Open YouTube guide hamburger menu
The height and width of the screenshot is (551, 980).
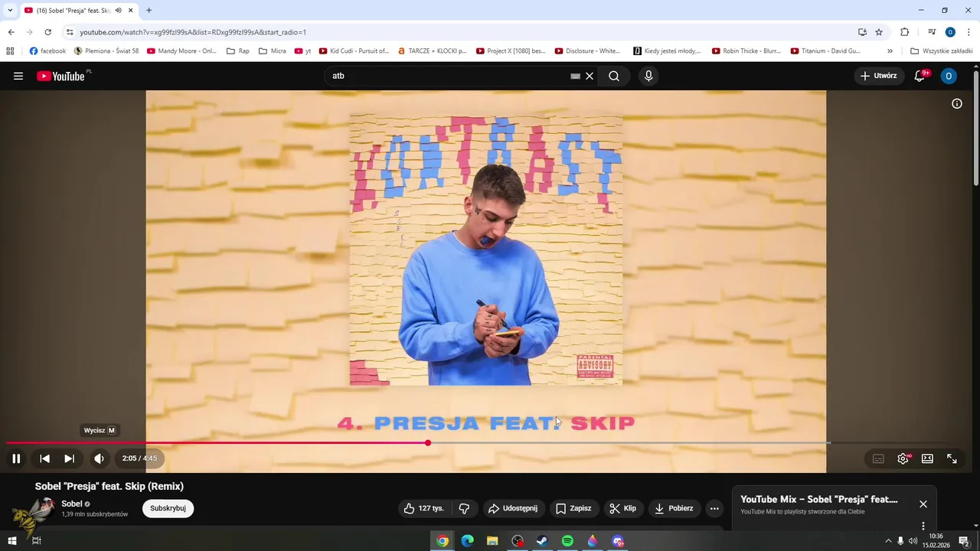tap(18, 76)
